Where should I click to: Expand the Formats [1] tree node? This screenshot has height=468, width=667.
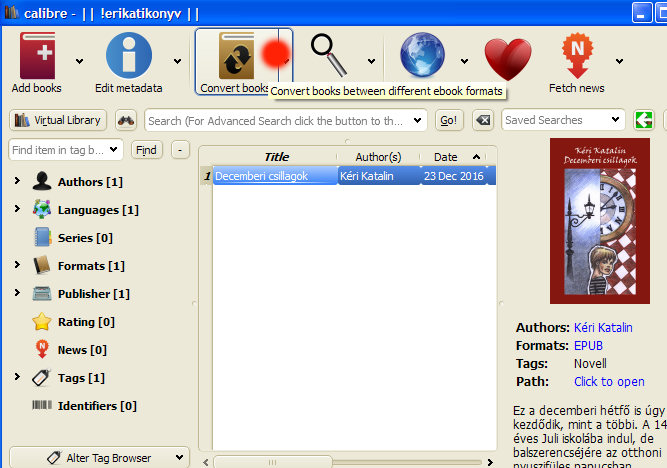tap(17, 265)
